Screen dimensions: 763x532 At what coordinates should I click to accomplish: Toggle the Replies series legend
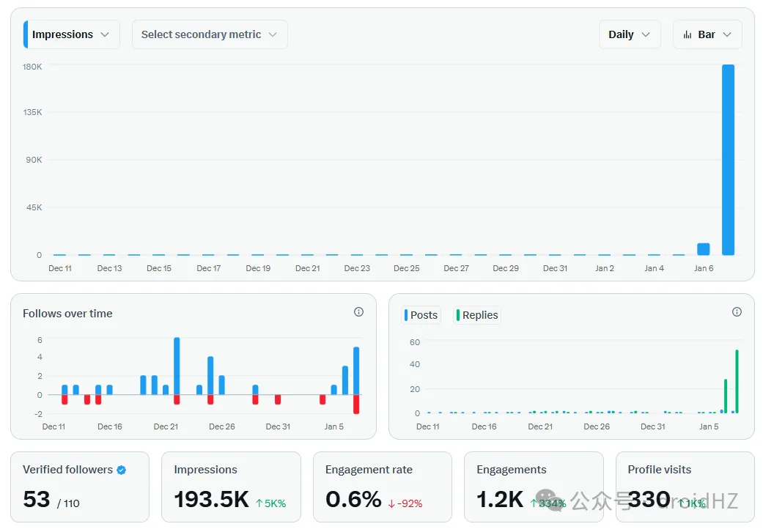477,315
